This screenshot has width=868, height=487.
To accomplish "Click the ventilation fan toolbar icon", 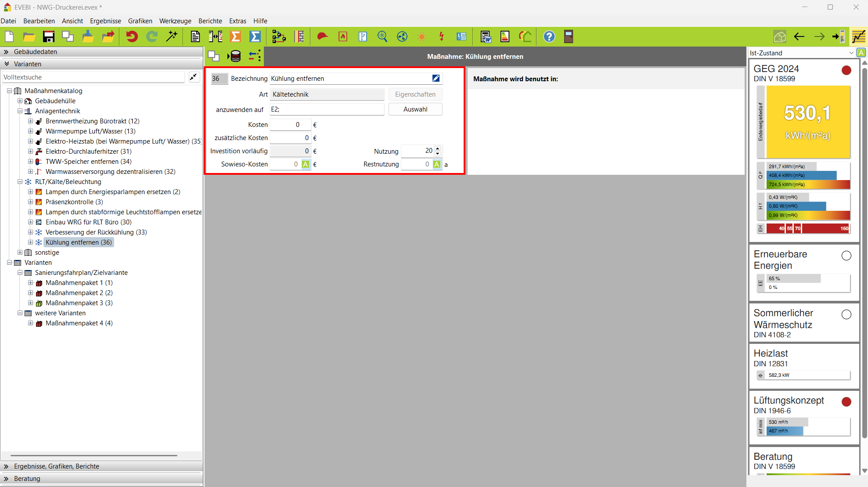I will point(402,37).
